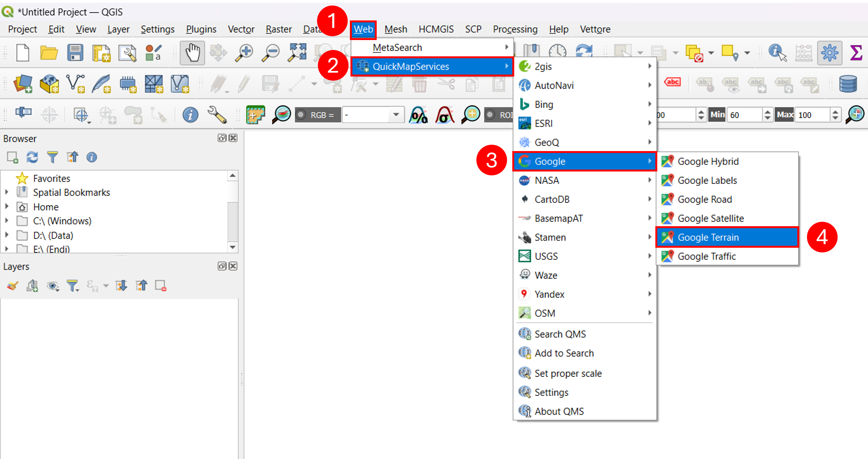
Task: Toggle the red abc labeling button
Action: 672,82
